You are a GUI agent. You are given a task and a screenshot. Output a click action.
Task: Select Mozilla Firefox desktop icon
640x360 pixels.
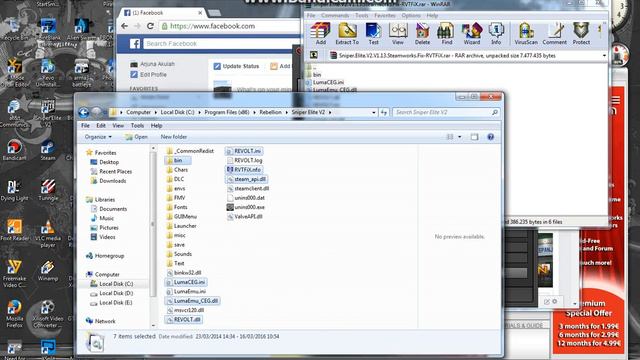[x=14, y=314]
